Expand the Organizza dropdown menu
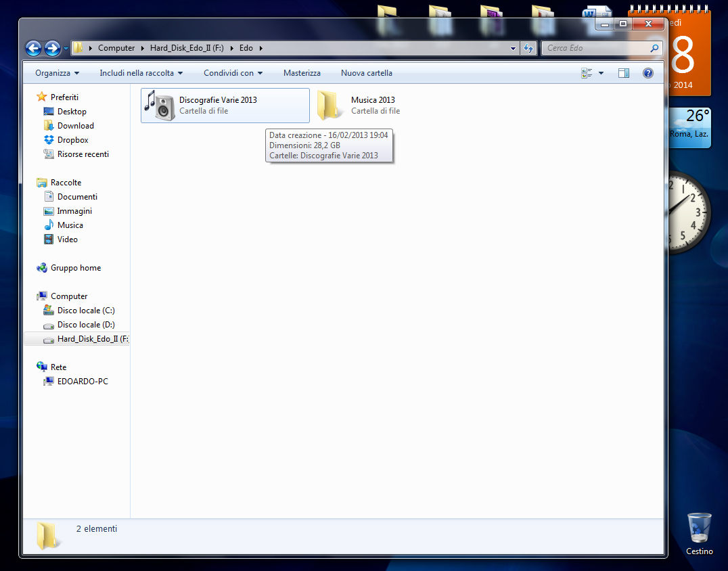728x571 pixels. click(57, 73)
